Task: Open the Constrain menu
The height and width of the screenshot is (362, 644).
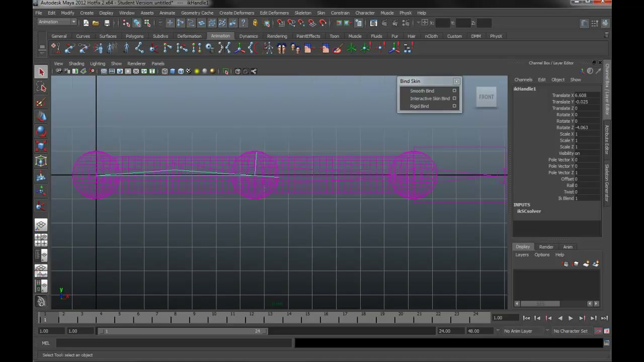Action: (x=340, y=13)
